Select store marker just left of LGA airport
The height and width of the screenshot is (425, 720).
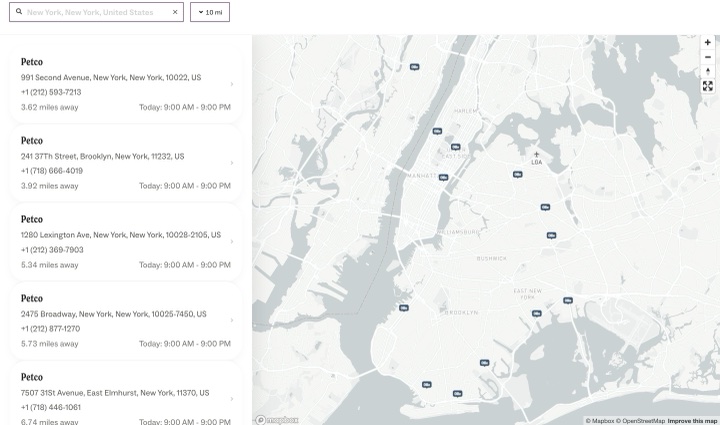pyautogui.click(x=518, y=174)
